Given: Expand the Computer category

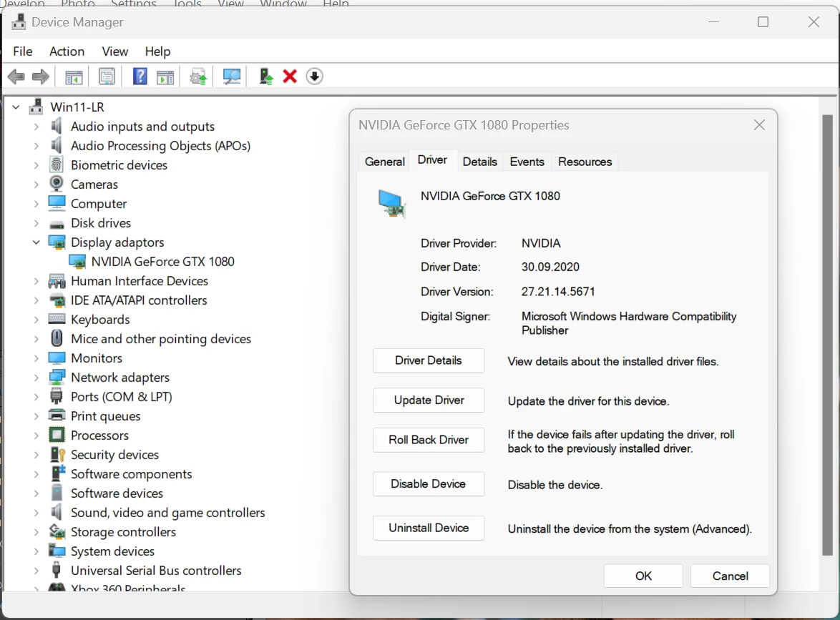Looking at the screenshot, I should point(36,204).
